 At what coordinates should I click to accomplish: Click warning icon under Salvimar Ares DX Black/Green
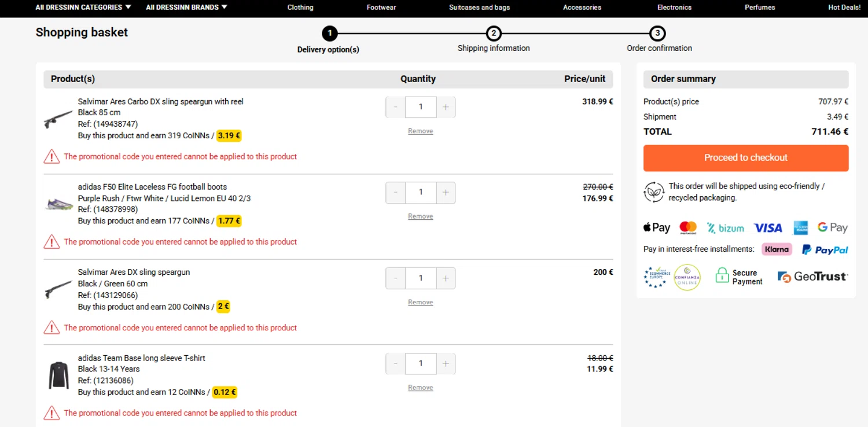tap(52, 327)
